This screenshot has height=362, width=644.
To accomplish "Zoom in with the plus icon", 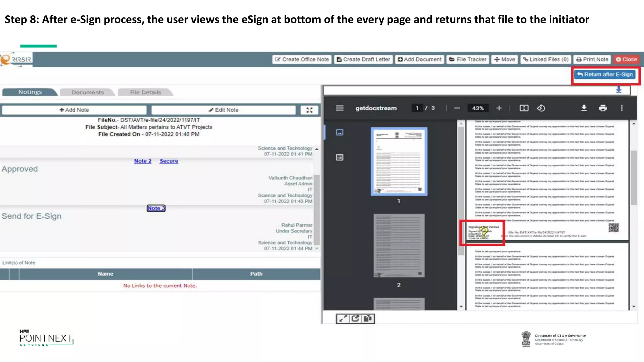I will tap(499, 108).
